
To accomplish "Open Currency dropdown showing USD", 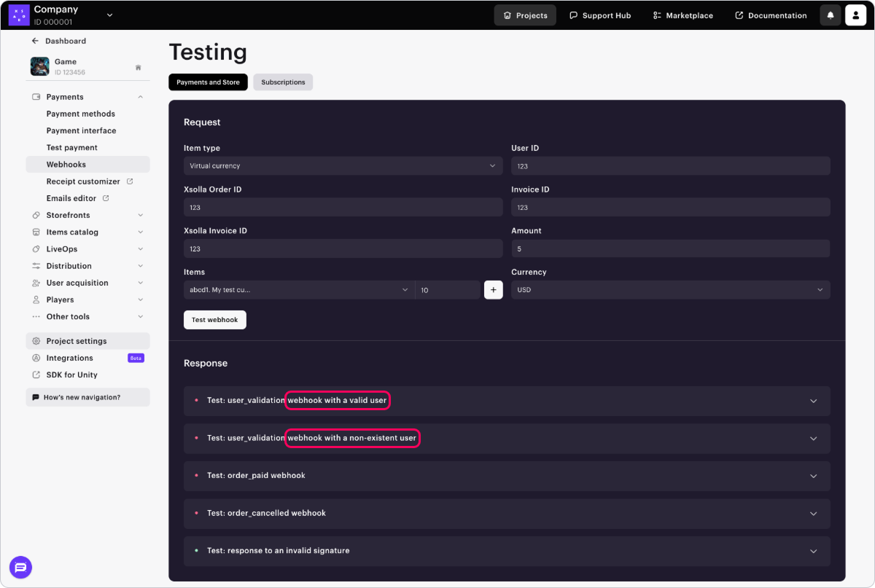I will pyautogui.click(x=671, y=290).
